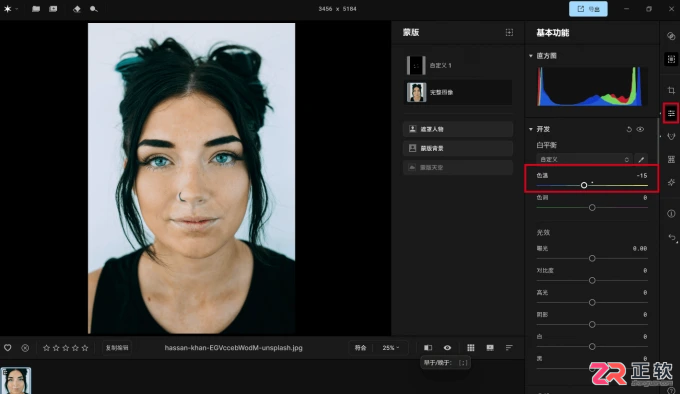This screenshot has height=394, width=680.
Task: Add a new mask with the plus-frame icon
Action: 509,33
